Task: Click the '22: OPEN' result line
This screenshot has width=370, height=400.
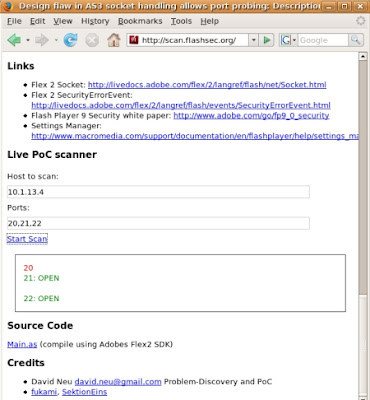Action: 41,298
